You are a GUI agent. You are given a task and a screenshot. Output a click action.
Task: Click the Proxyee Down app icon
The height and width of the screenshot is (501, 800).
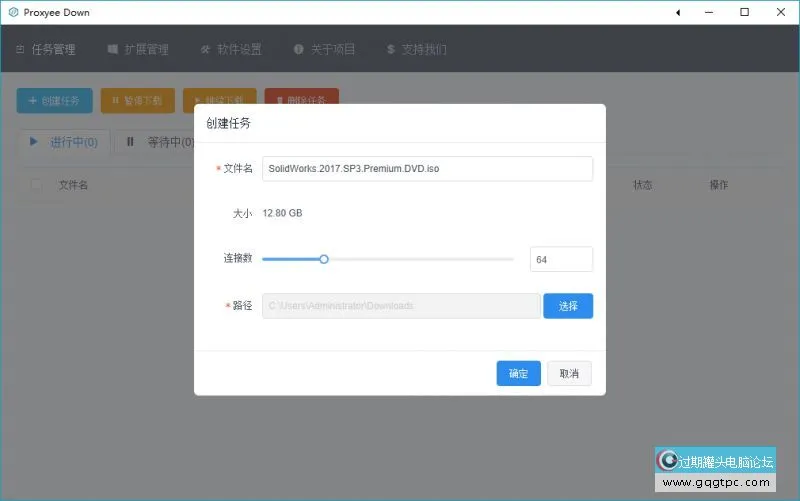coord(12,12)
